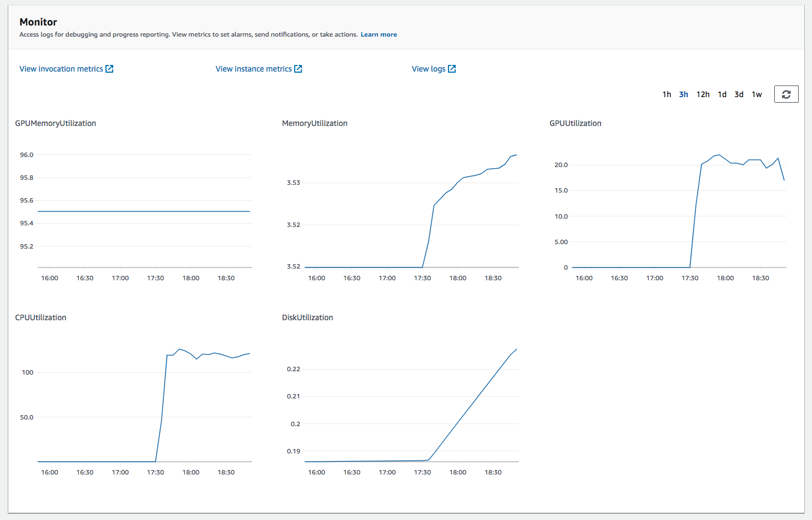Image resolution: width=812 pixels, height=520 pixels.
Task: Switch to the 12h time range
Action: [x=703, y=94]
